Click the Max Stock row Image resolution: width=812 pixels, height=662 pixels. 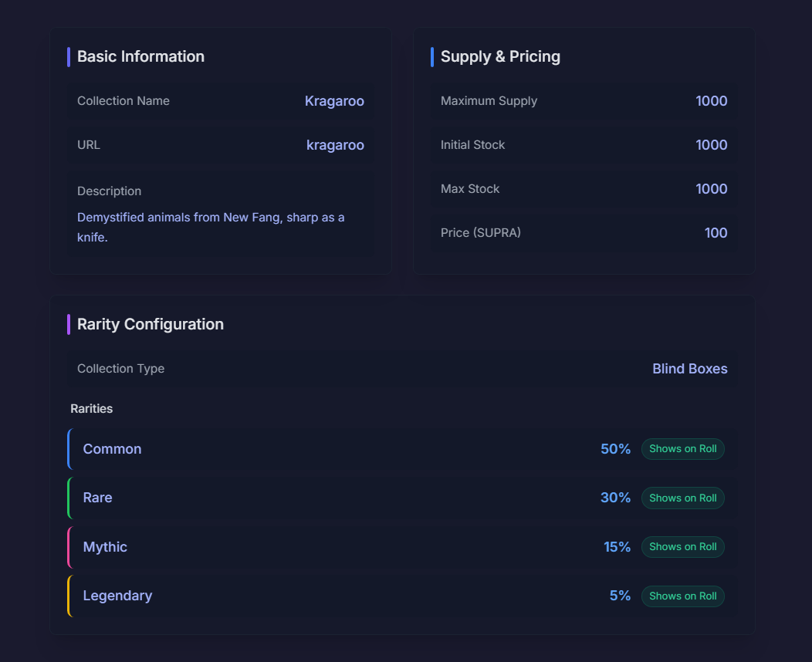[584, 189]
